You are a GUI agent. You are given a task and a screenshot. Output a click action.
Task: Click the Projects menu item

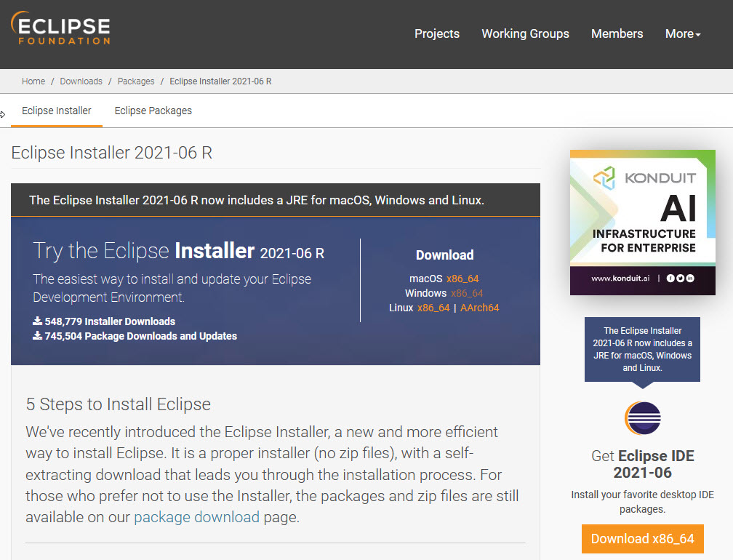436,33
